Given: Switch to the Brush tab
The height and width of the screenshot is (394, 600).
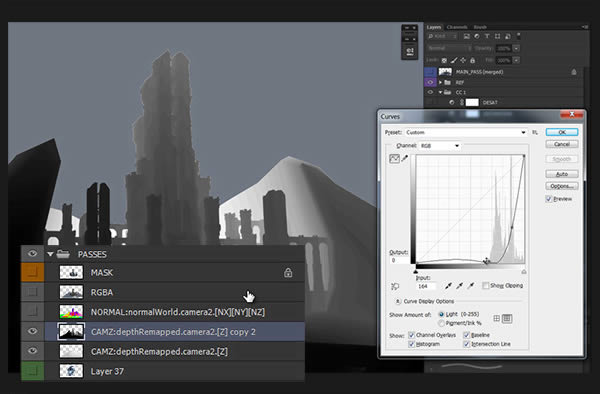Looking at the screenshot, I should click(x=480, y=27).
